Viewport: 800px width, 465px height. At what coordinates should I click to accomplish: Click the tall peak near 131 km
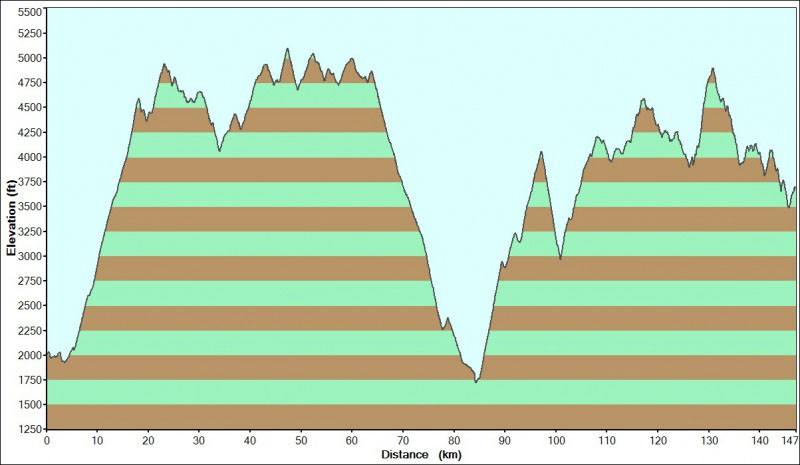pos(712,69)
